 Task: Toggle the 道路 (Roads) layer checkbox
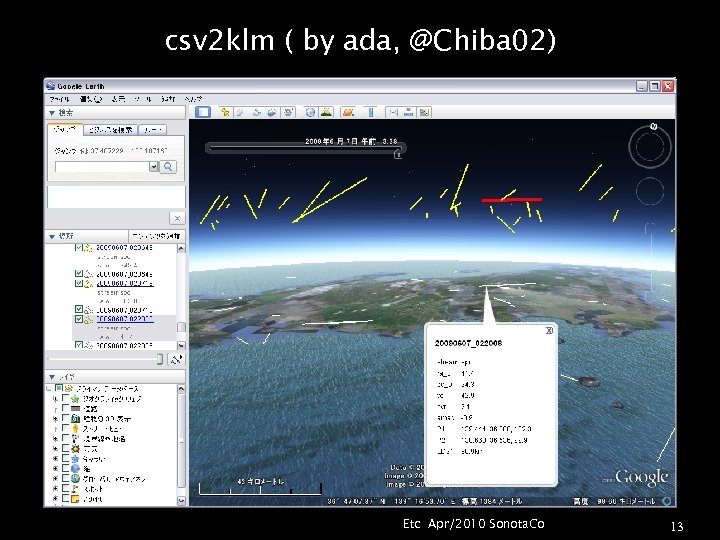pos(66,408)
